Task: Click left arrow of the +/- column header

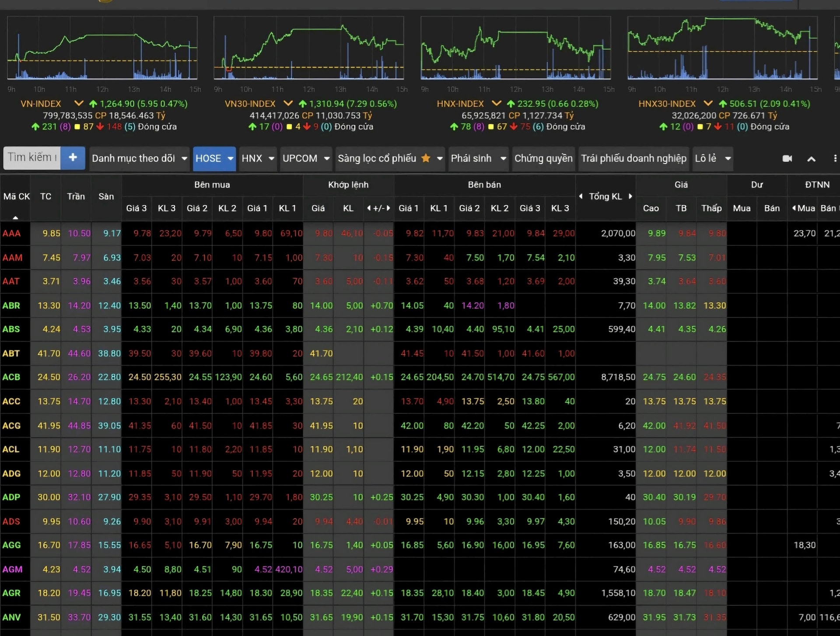Action: [x=369, y=208]
